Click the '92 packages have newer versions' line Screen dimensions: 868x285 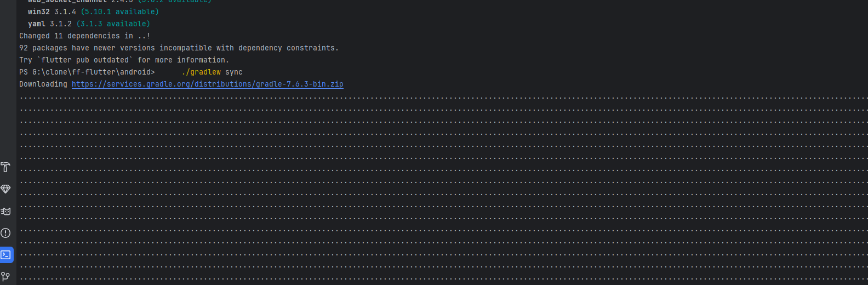(x=179, y=48)
